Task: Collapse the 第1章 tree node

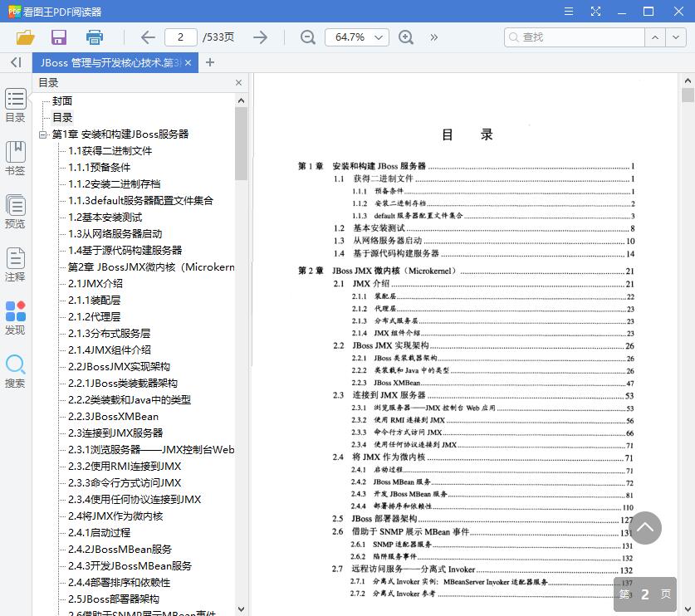Action: point(43,134)
